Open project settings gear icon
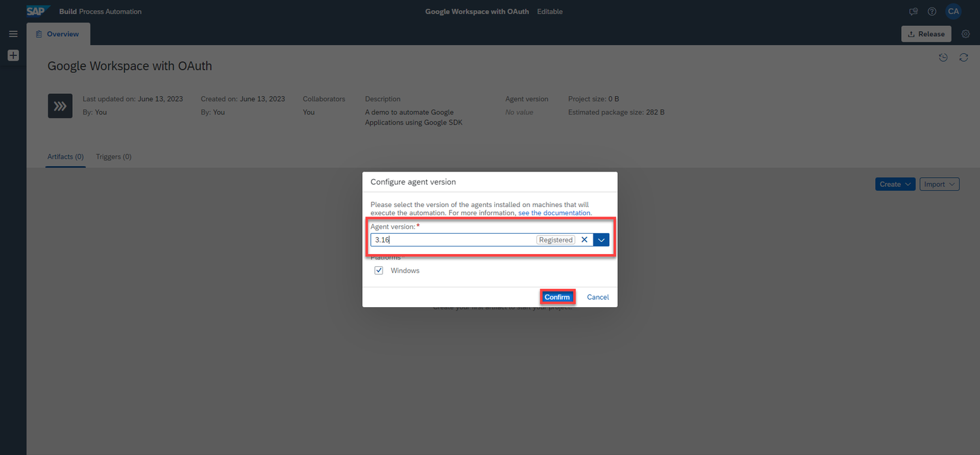 pyautogui.click(x=966, y=34)
